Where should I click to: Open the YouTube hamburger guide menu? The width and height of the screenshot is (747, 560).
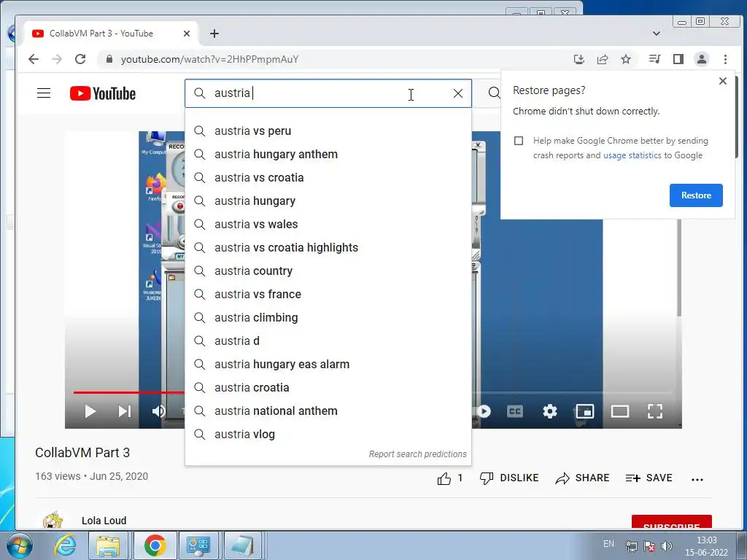click(44, 93)
